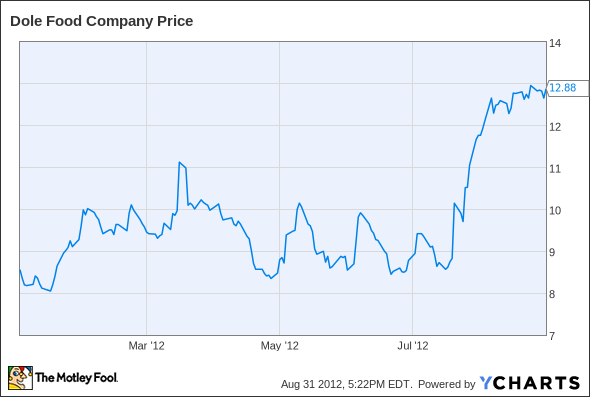The height and width of the screenshot is (397, 590).
Task: Click the chart title Dole Food Company Price
Action: [x=102, y=21]
